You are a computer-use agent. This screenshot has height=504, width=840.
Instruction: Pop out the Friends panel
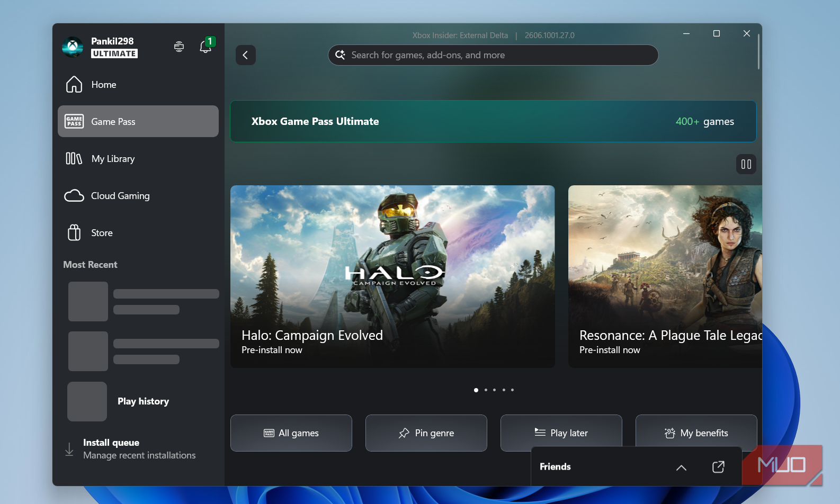[x=718, y=467]
